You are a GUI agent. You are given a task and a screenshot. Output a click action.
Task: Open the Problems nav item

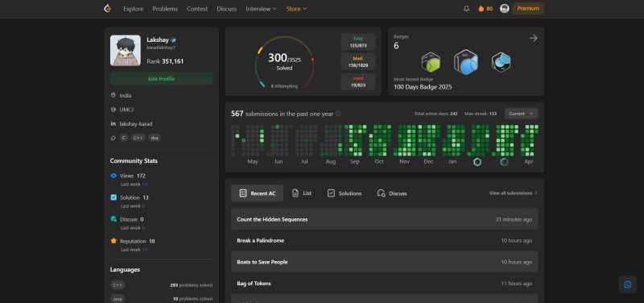coord(165,9)
